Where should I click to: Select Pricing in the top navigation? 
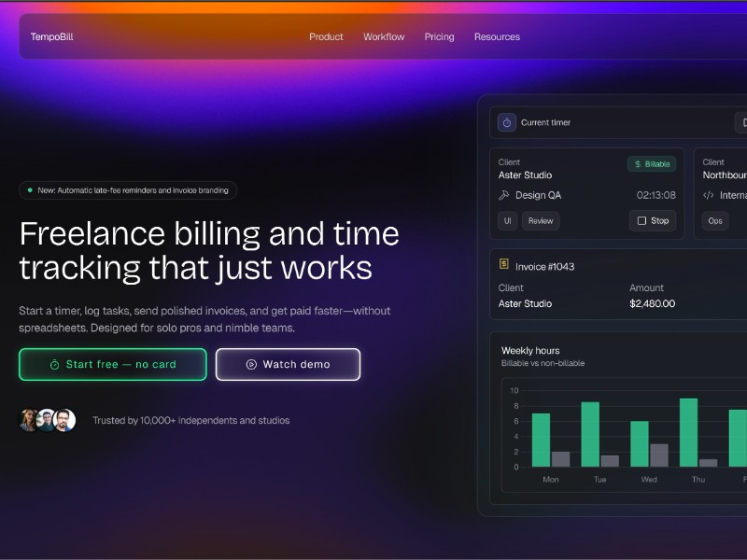pos(439,36)
